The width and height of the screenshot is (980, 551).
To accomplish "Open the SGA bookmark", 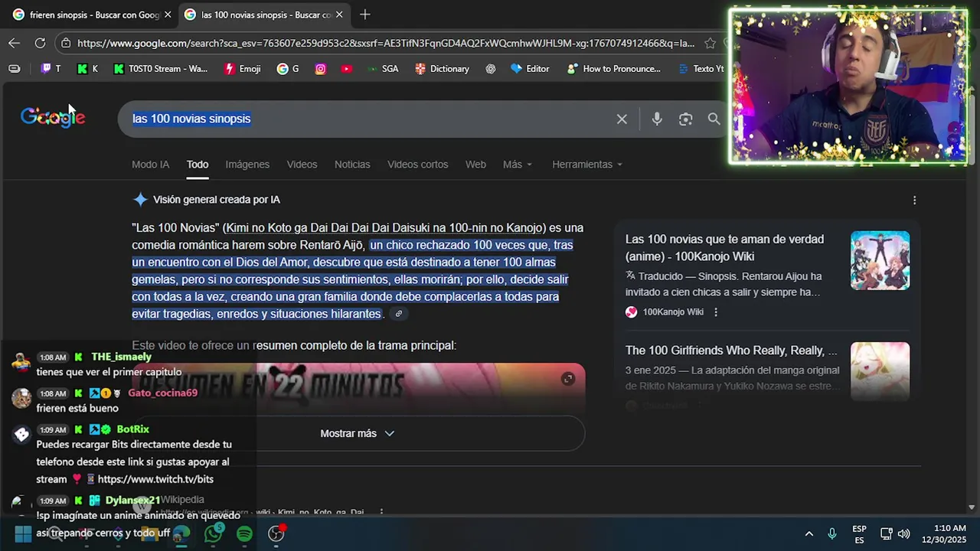I will point(383,69).
